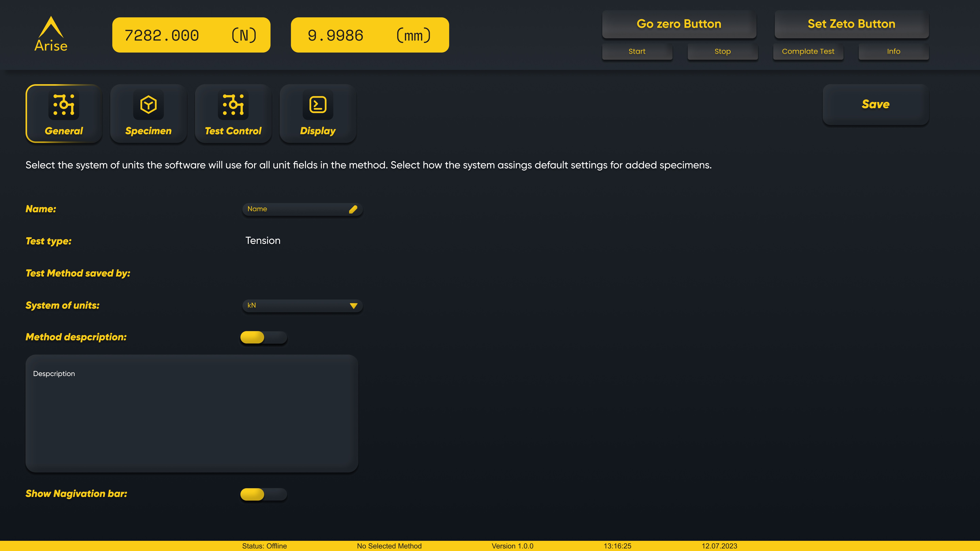The image size is (980, 551).
Task: Click the pencil edit icon in Name field
Action: (353, 210)
